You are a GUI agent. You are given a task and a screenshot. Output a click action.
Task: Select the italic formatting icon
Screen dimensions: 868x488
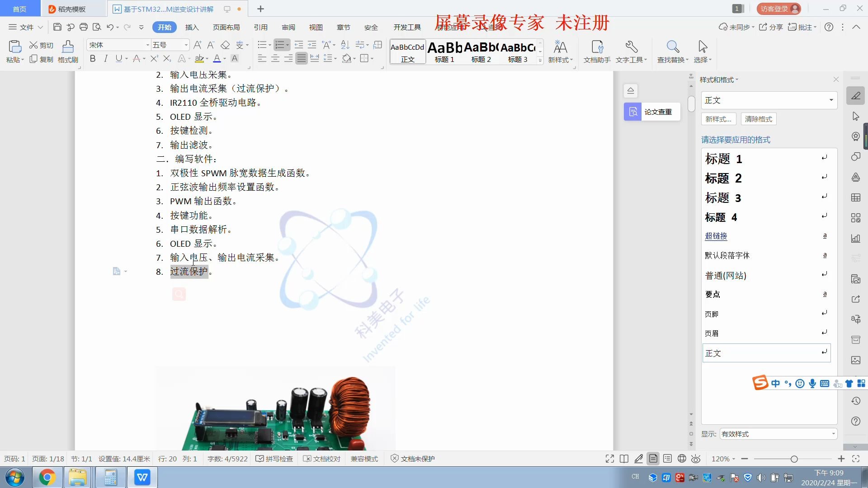(105, 58)
